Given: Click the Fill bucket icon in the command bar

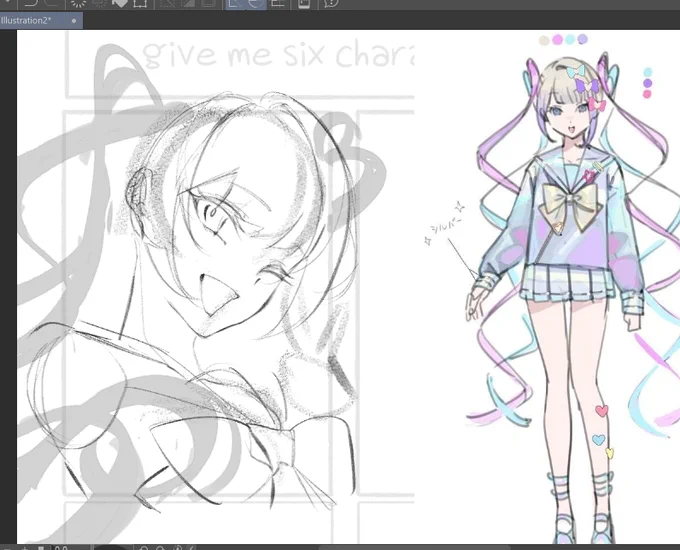Looking at the screenshot, I should tap(119, 3).
